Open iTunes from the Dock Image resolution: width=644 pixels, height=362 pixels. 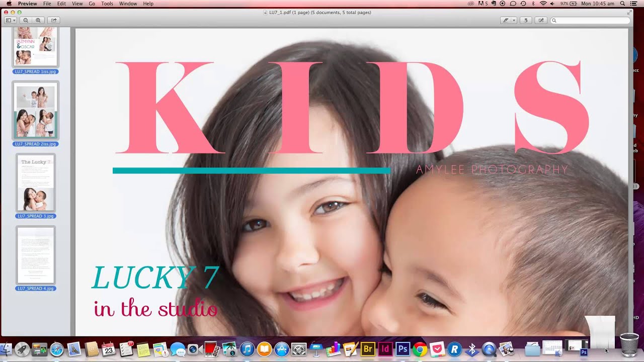[247, 349]
